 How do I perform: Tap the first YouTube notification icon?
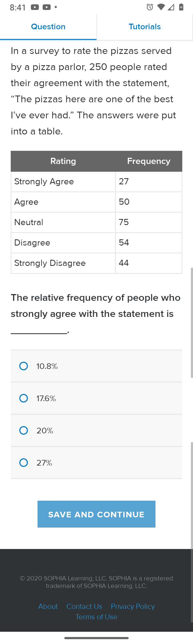(35, 7)
